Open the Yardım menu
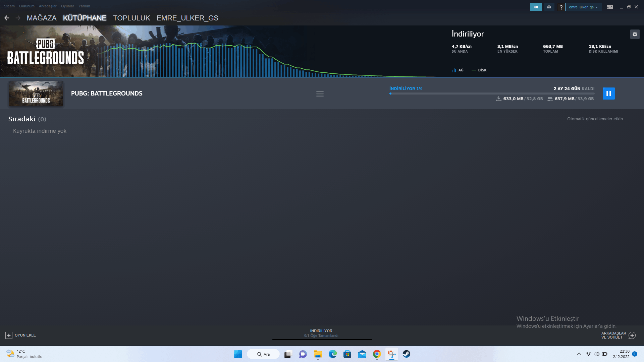Screen dimensions: 644x362 84,6
